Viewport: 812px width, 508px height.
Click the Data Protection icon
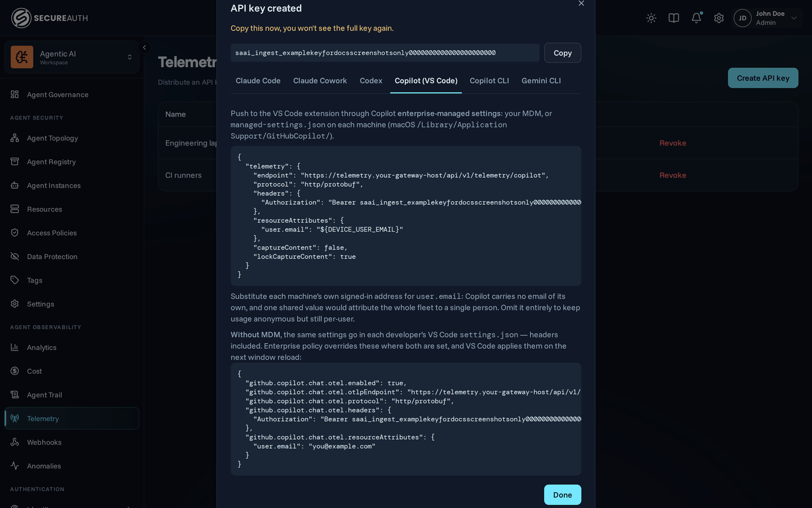(15, 256)
